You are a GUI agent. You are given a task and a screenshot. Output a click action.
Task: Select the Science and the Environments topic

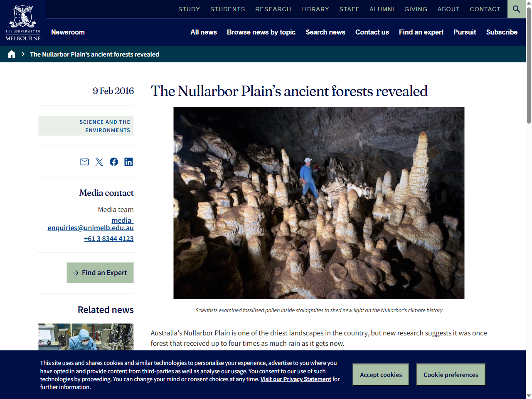coord(104,126)
